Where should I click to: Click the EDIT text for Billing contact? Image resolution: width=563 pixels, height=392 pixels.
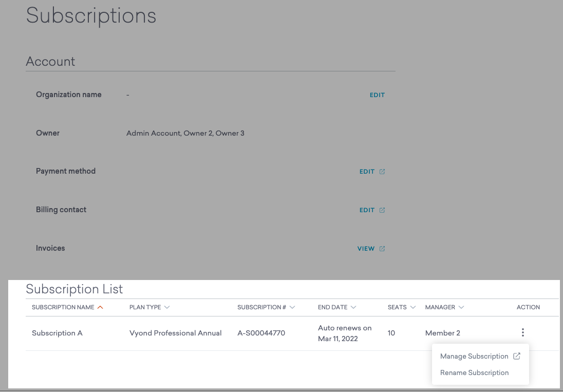click(367, 210)
